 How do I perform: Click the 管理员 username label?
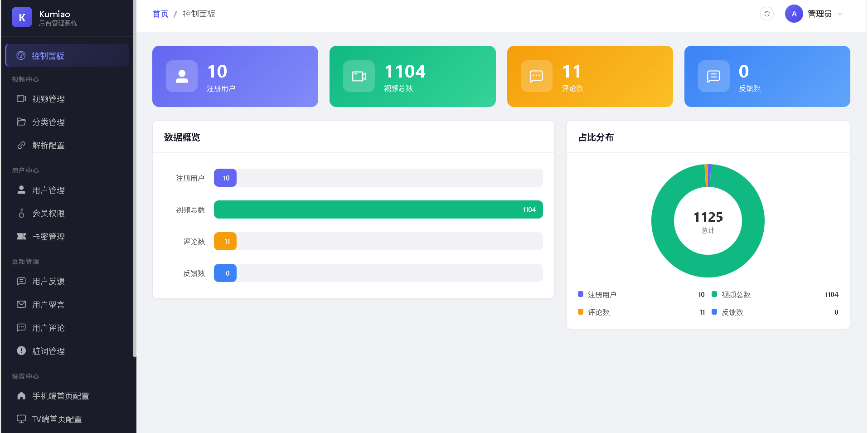(x=820, y=14)
